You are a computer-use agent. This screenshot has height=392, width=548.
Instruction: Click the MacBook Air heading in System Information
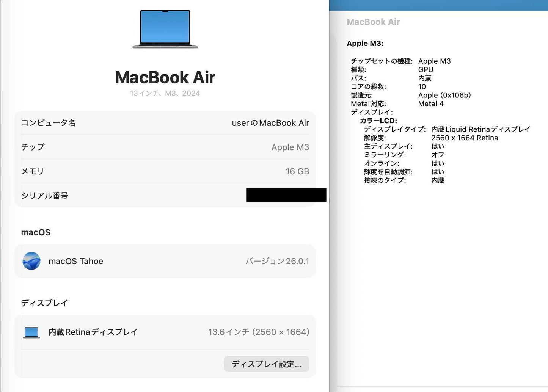[373, 22]
